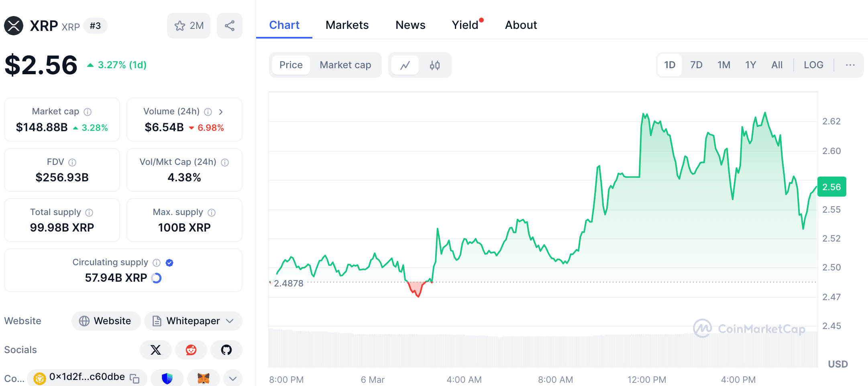Show Vol/Mkt Cap (24h) info icon
Viewport: 868px width, 386px height.
click(225, 163)
